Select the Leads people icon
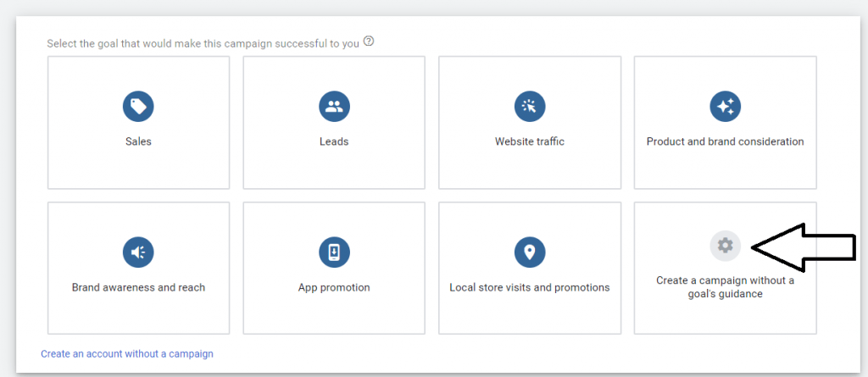The height and width of the screenshot is (377, 868). tap(334, 106)
